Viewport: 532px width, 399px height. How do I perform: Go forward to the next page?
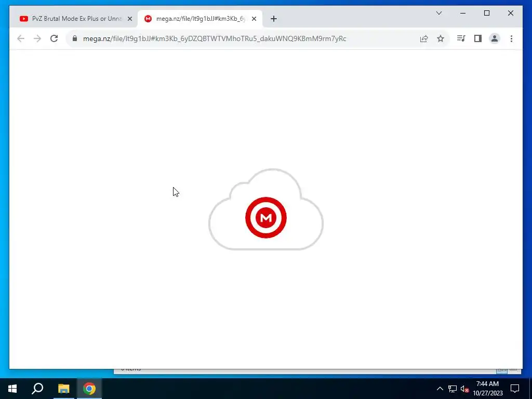click(x=37, y=38)
